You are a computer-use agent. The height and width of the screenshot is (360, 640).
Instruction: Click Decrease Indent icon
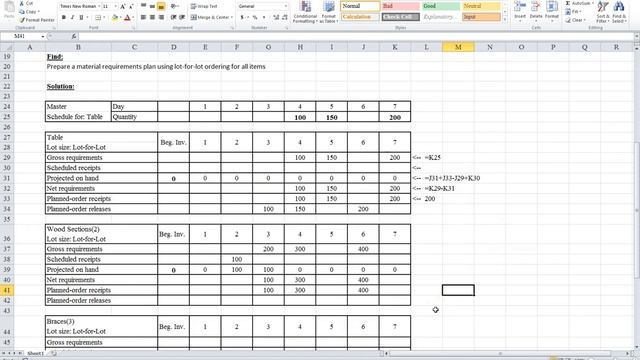click(x=173, y=17)
